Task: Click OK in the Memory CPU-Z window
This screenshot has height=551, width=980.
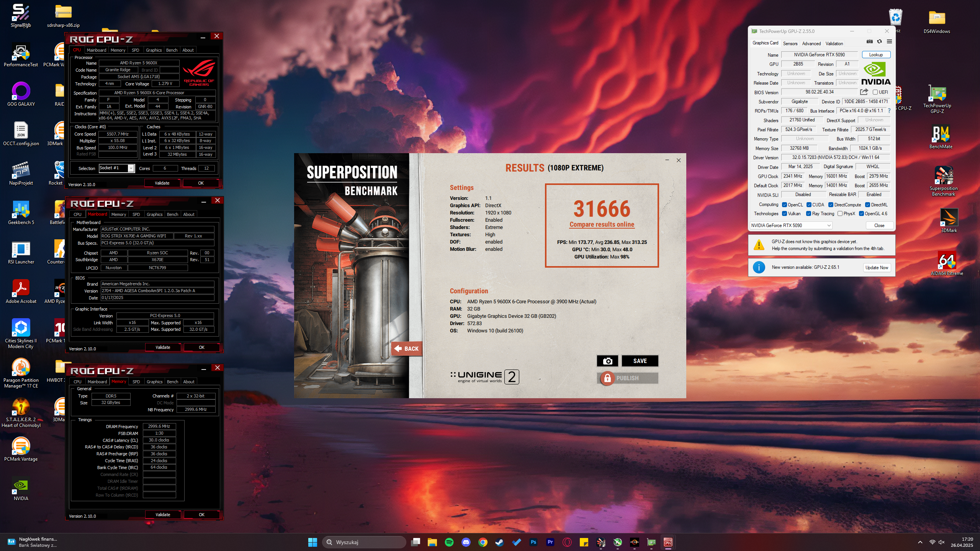Action: 201,515
